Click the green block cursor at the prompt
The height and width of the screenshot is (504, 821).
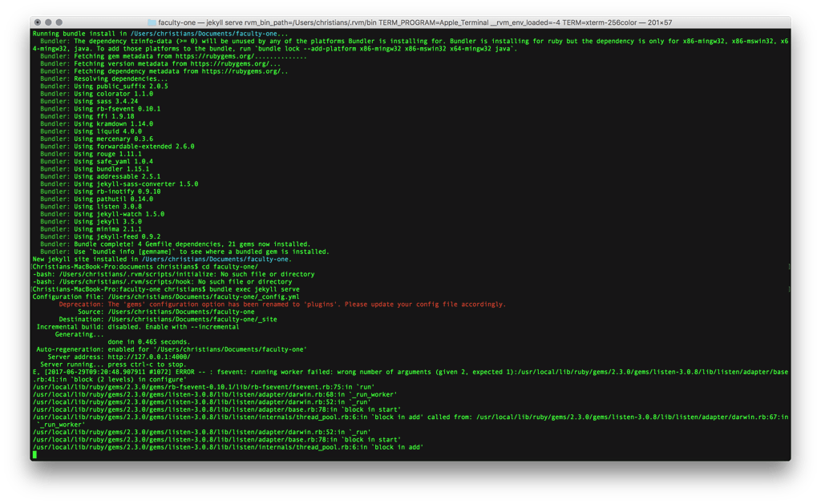pyautogui.click(x=33, y=454)
